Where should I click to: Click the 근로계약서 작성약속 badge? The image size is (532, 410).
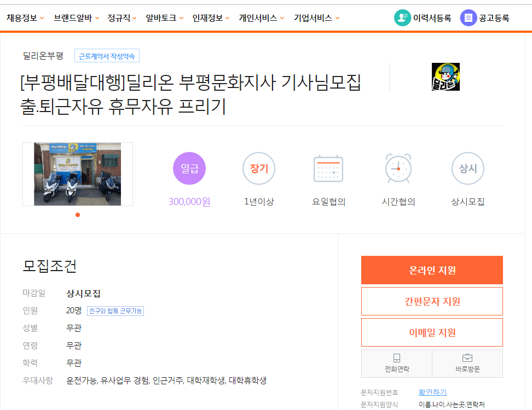(x=107, y=56)
